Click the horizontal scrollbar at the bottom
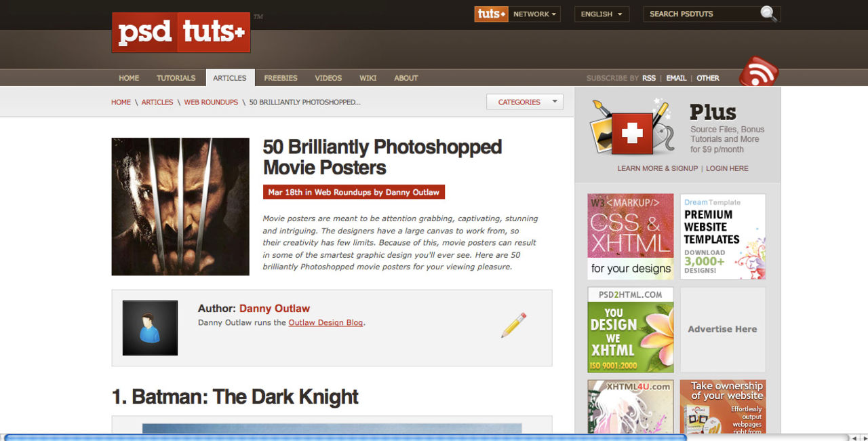Image resolution: width=868 pixels, height=441 pixels. tap(346, 437)
